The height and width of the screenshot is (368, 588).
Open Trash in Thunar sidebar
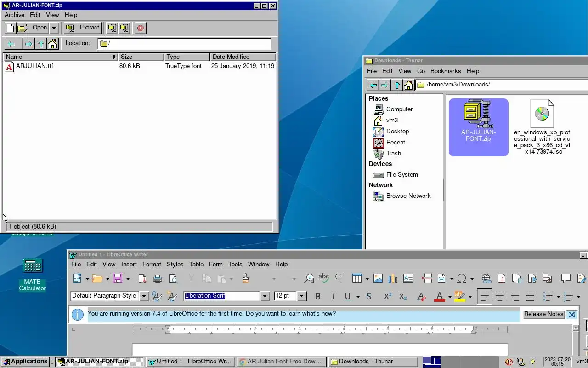click(387, 154)
